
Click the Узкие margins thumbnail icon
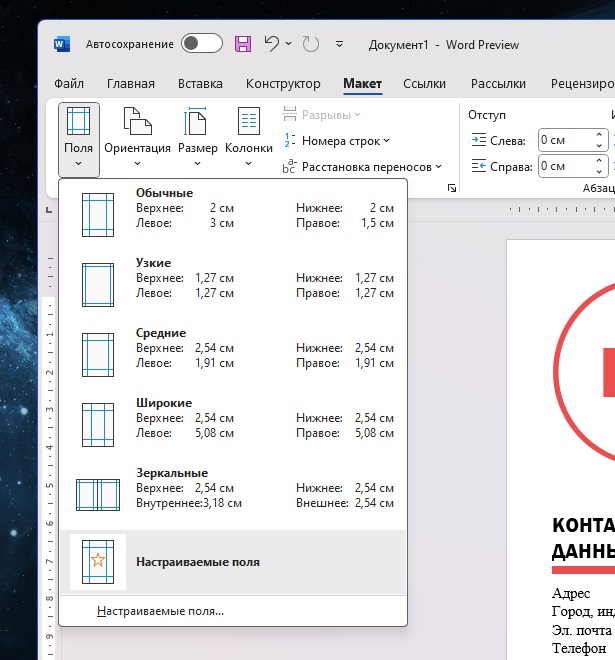coord(98,285)
